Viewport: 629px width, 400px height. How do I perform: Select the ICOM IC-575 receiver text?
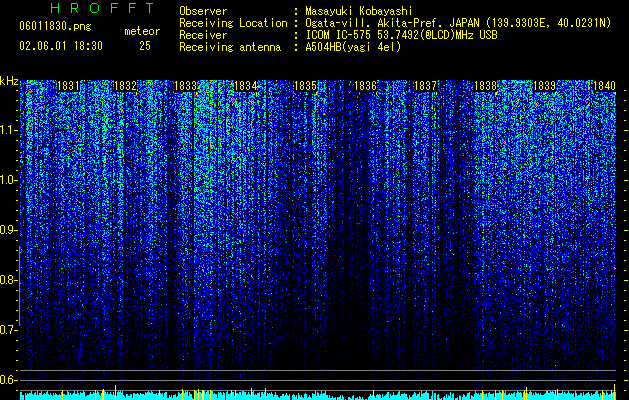[401, 35]
